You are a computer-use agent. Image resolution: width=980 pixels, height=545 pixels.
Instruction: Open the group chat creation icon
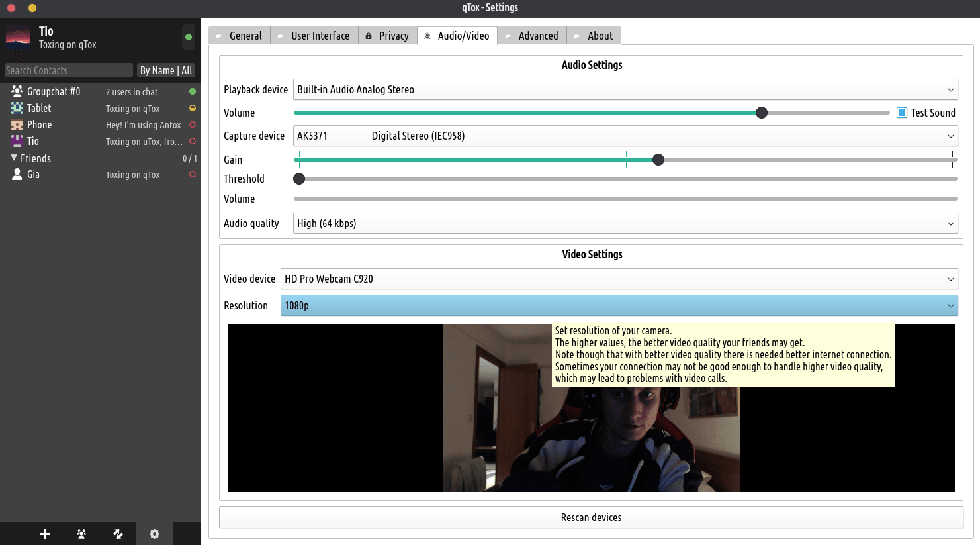tap(81, 534)
